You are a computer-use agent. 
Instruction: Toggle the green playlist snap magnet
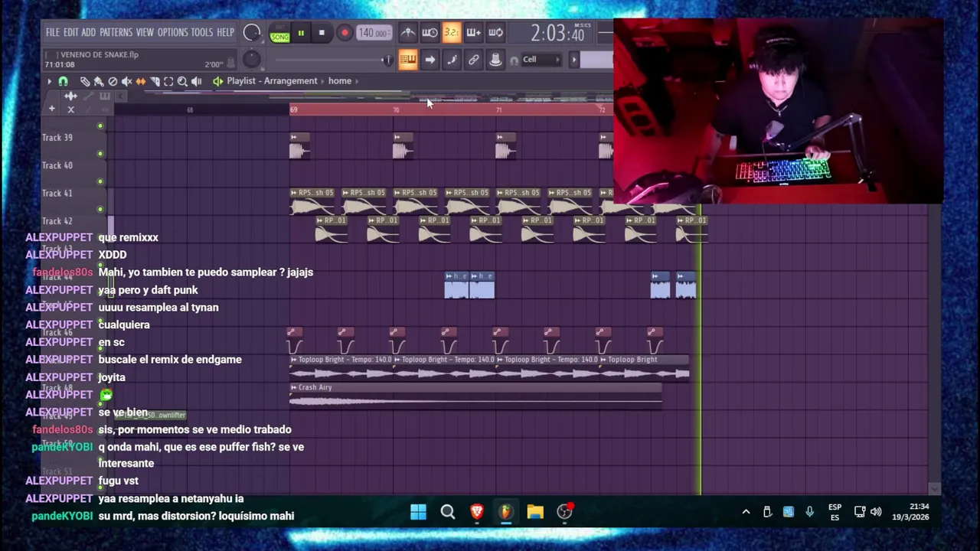64,81
